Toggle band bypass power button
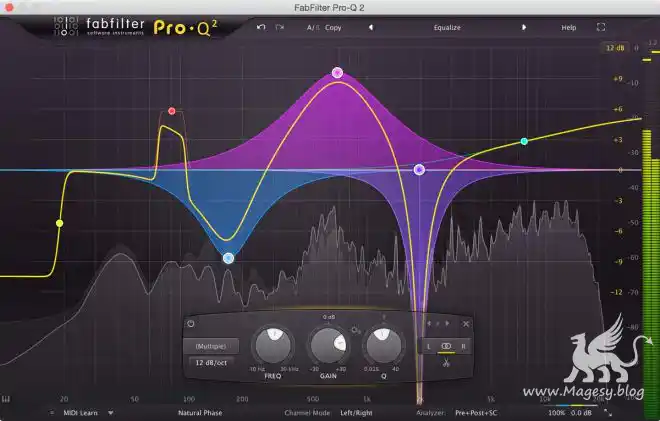The height and width of the screenshot is (421, 660). pyautogui.click(x=191, y=324)
